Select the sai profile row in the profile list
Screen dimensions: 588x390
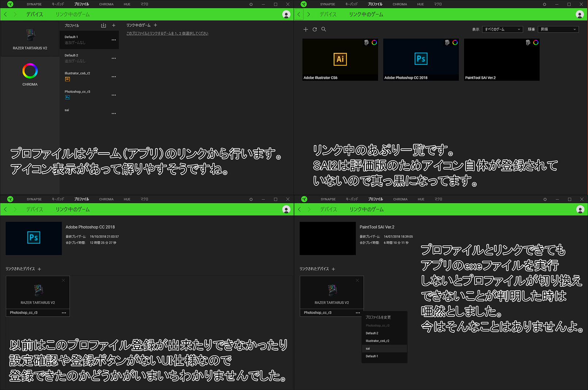pyautogui.click(x=89, y=113)
